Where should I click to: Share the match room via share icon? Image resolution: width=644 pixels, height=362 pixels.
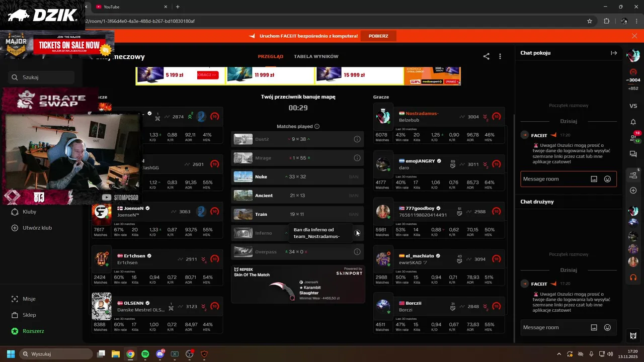(486, 56)
